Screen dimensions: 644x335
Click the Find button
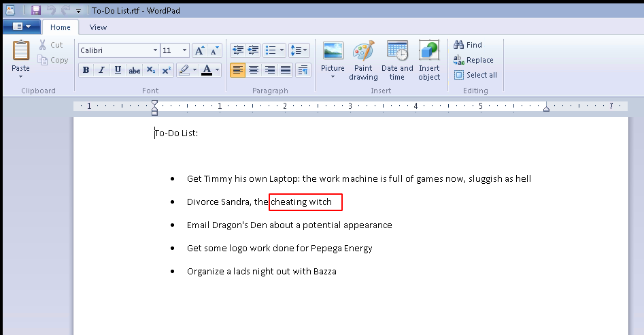pyautogui.click(x=468, y=45)
